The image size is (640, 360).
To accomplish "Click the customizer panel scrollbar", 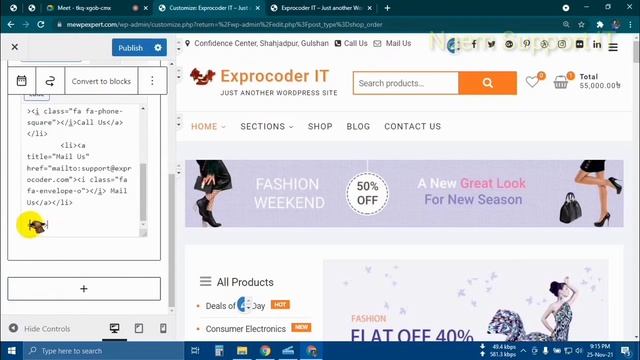I will [171, 241].
